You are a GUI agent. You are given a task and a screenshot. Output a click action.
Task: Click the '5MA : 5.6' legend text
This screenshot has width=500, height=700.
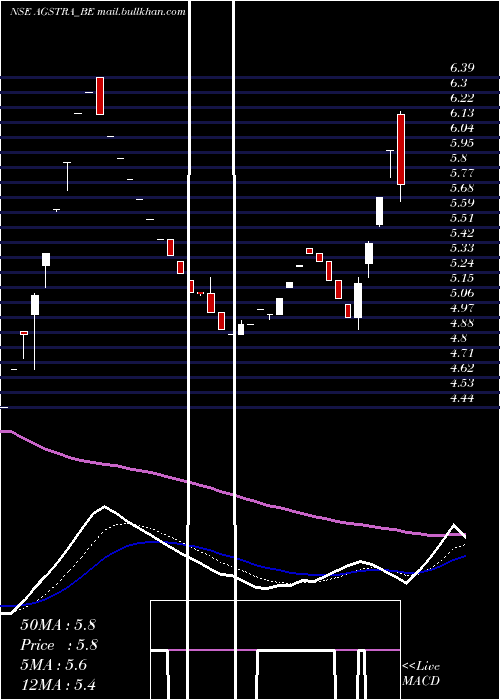54,665
